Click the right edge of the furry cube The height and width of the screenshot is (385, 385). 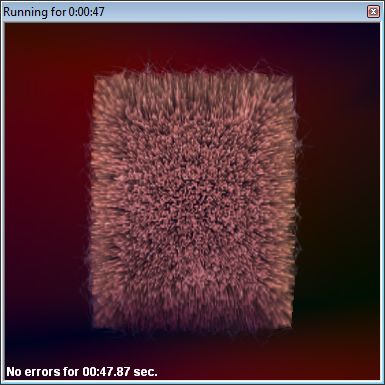(x=293, y=200)
